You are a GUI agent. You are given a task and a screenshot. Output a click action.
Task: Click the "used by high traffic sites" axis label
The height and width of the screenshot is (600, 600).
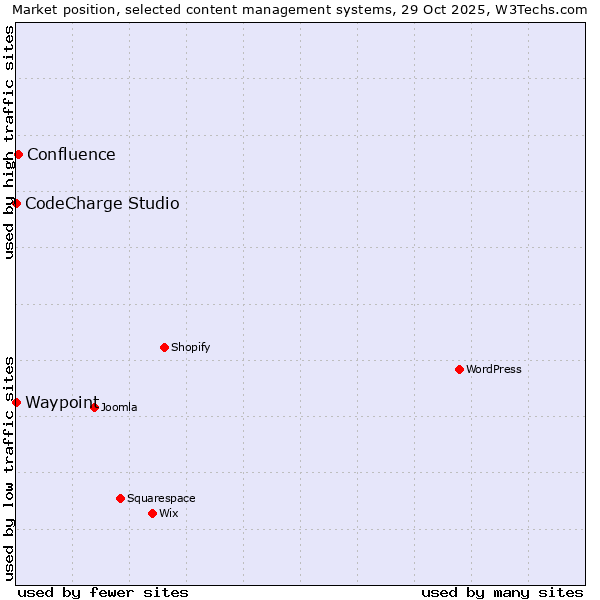9,142
